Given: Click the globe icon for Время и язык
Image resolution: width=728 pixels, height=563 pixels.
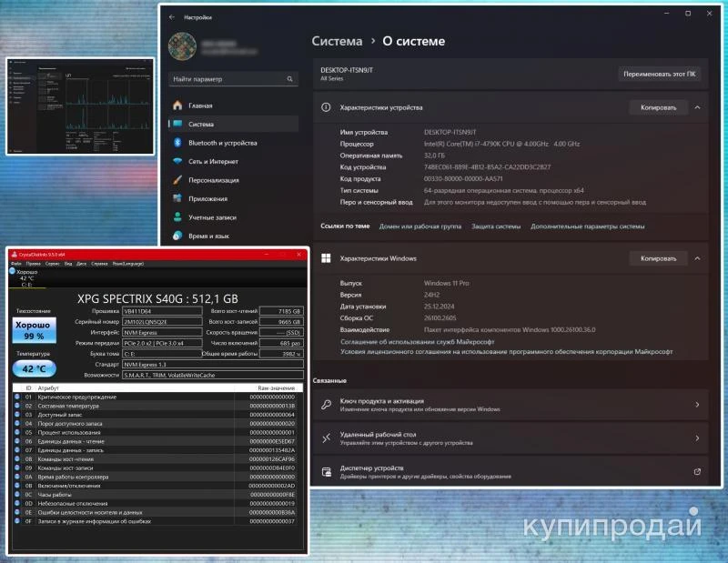Looking at the screenshot, I should coord(177,236).
